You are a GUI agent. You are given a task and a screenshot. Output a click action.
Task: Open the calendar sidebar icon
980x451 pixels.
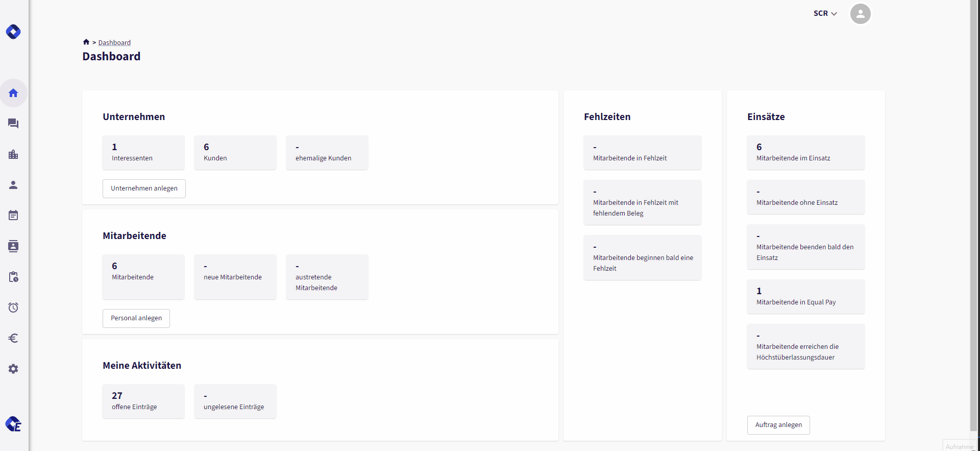pyautogui.click(x=13, y=216)
